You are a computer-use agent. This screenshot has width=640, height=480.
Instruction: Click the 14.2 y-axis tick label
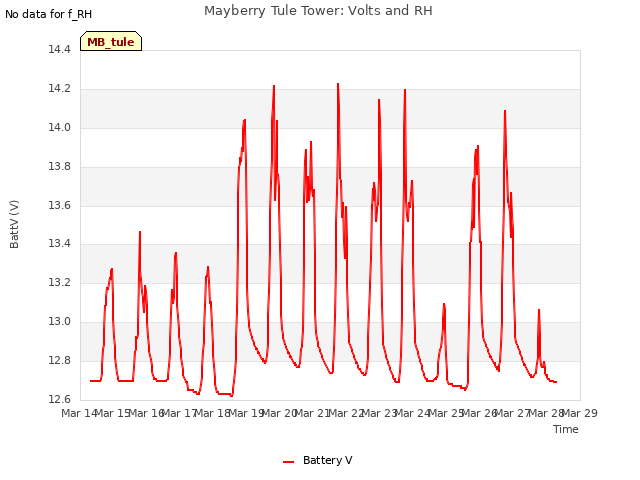coord(59,89)
